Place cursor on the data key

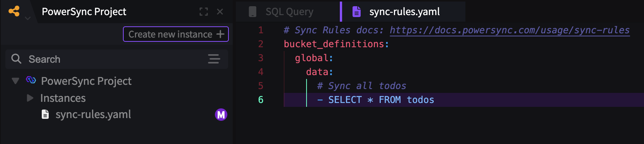click(x=317, y=72)
